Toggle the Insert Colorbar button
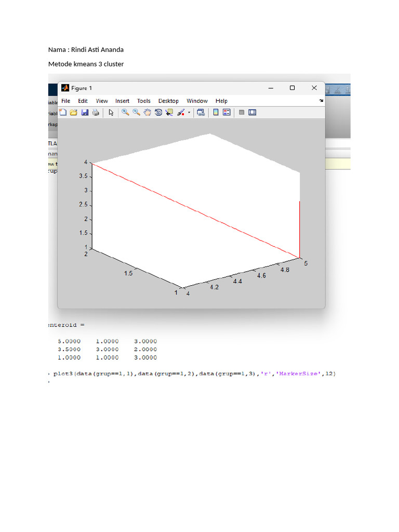Screen dimensions: 399x532 point(216,112)
